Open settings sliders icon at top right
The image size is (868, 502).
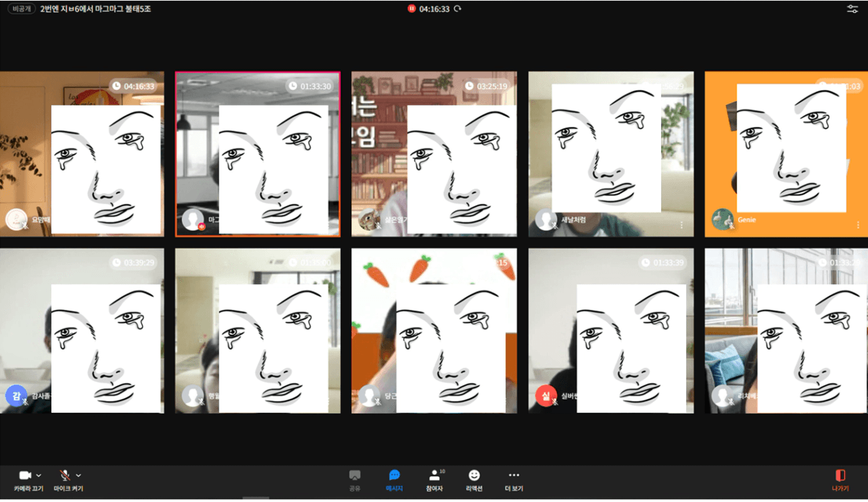(x=852, y=9)
